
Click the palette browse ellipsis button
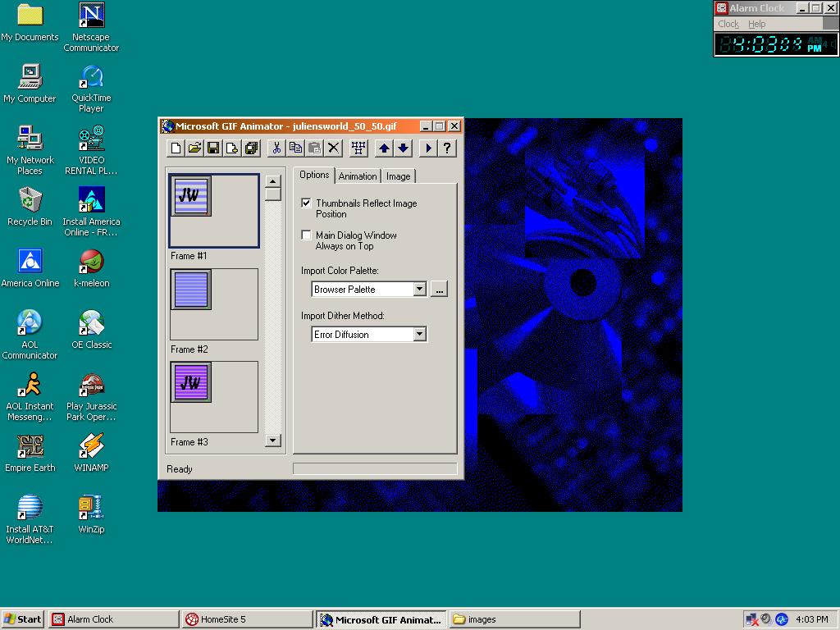click(439, 290)
